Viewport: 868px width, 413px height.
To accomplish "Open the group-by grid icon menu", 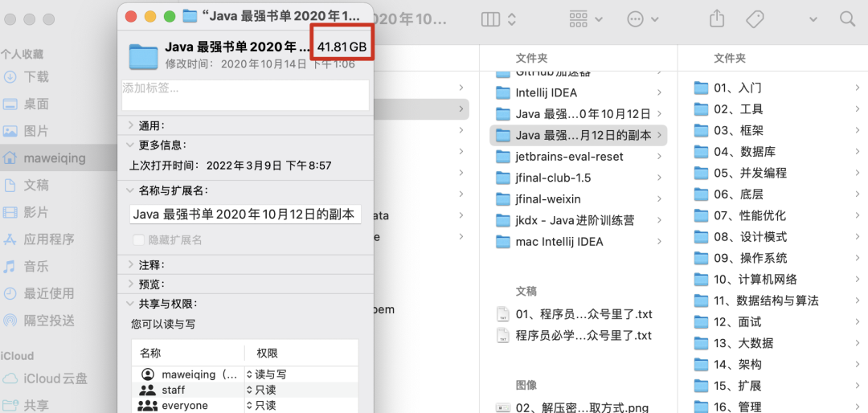I will (586, 19).
